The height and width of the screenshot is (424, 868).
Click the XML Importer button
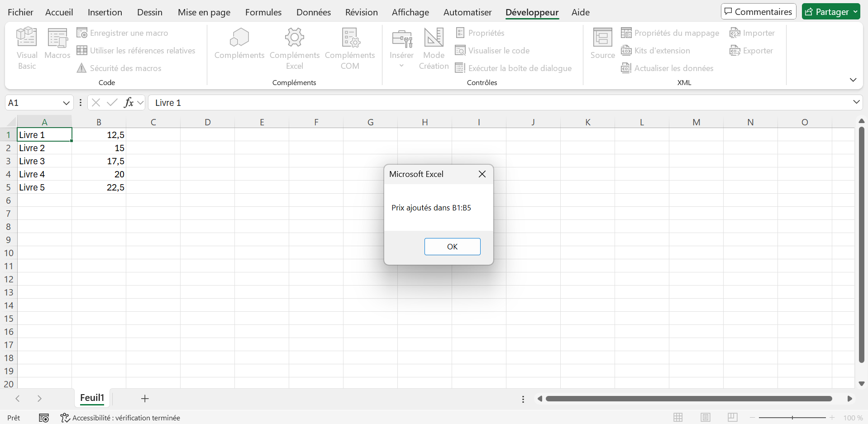click(x=752, y=33)
